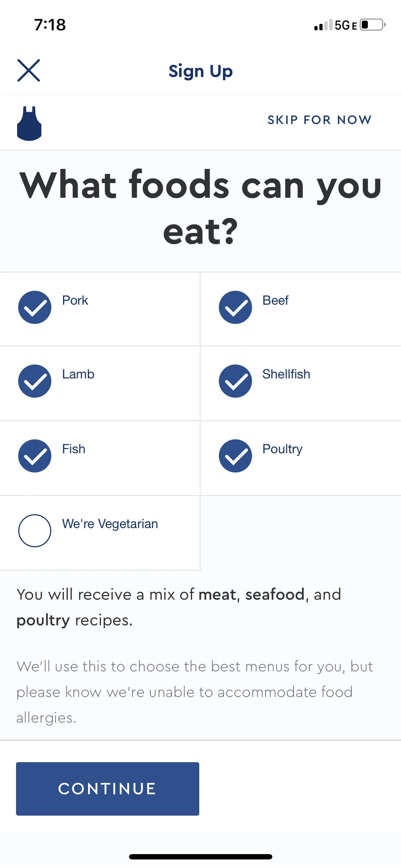
Task: Uncheck the Shellfish checkmark circle
Action: pos(235,381)
